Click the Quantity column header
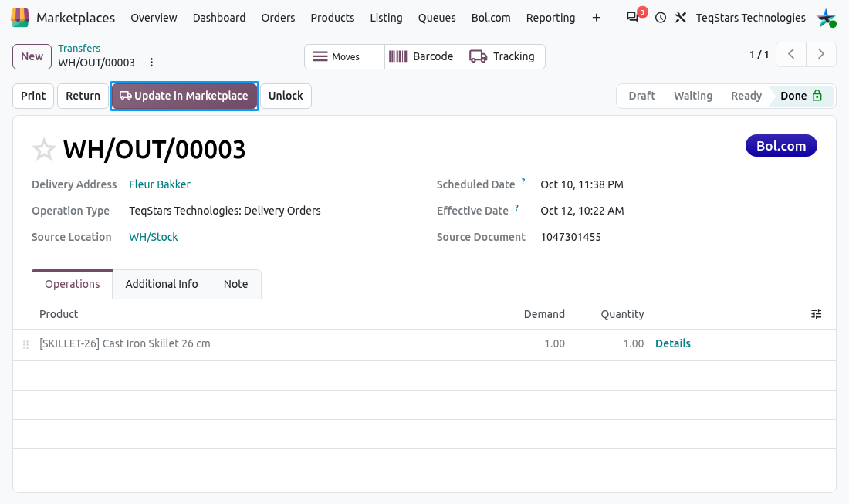 pos(622,314)
